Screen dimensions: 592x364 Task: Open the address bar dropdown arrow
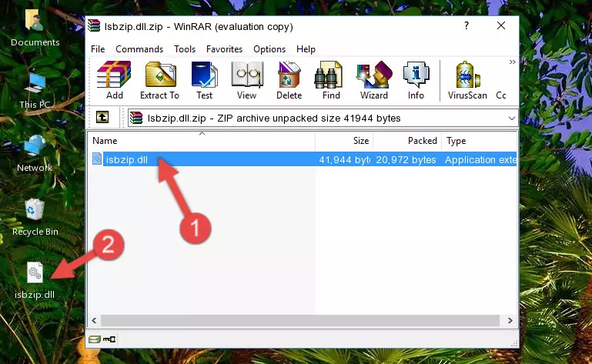[512, 119]
